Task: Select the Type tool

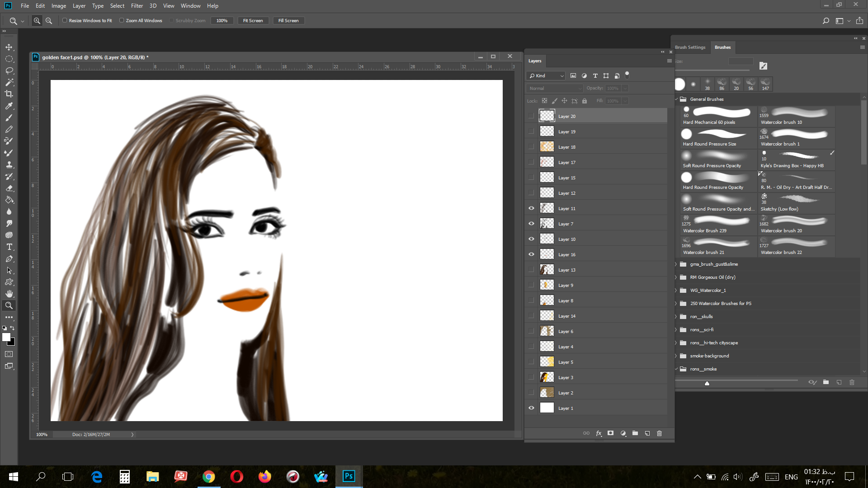Action: point(9,247)
